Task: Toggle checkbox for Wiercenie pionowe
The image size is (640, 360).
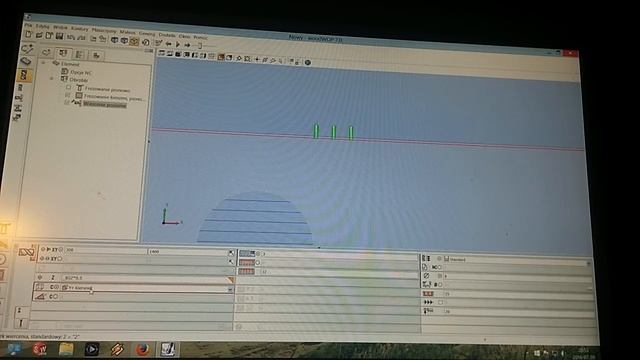Action: pos(67,103)
